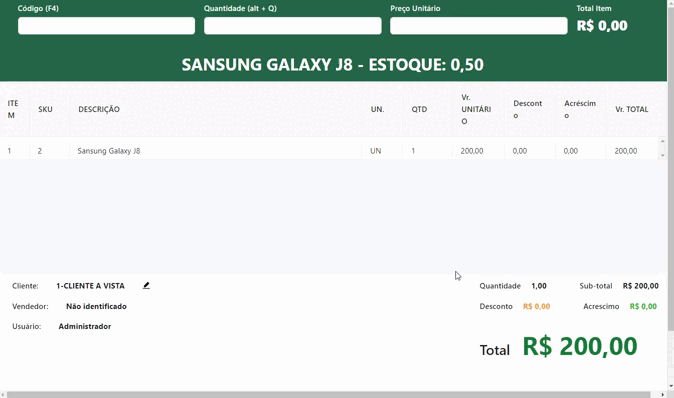This screenshot has height=398, width=674.
Task: Click the large Total R$ 200,00 amount
Action: coord(579,346)
